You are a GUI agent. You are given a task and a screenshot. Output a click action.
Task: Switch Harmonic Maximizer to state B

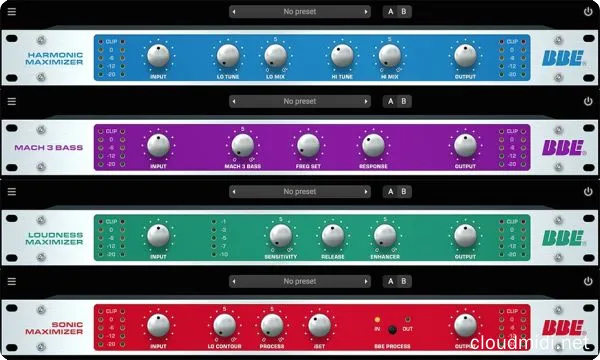[x=404, y=11]
